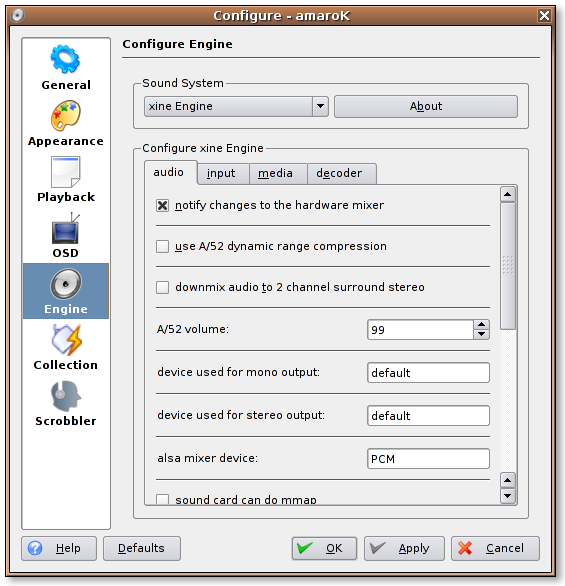
Task: Uncheck notify changes to the hardware mixer
Action: 162,205
